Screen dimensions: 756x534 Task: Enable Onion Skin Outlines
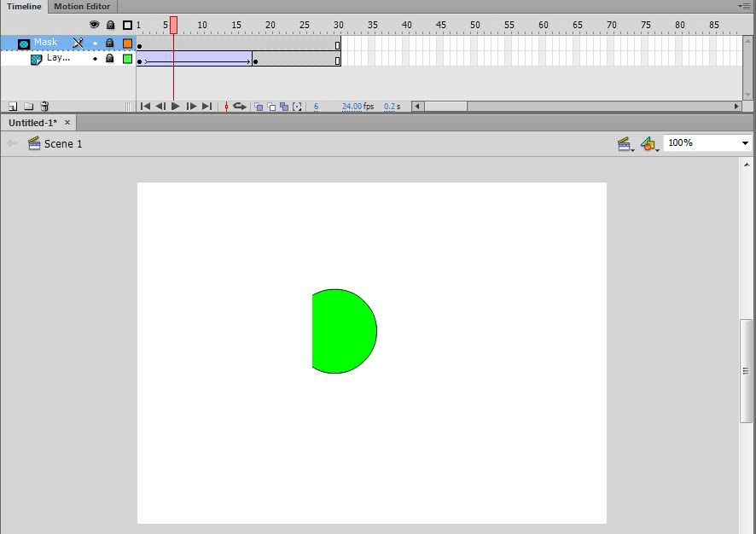pos(270,106)
